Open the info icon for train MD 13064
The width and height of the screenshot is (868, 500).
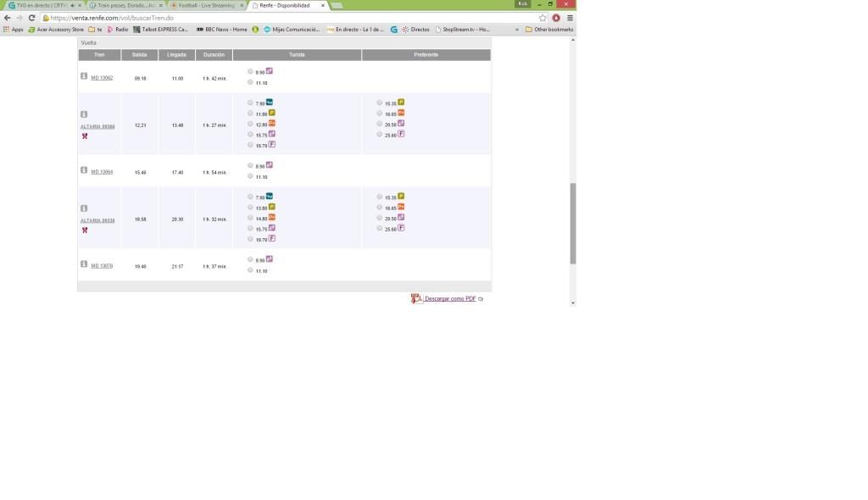[x=84, y=170]
